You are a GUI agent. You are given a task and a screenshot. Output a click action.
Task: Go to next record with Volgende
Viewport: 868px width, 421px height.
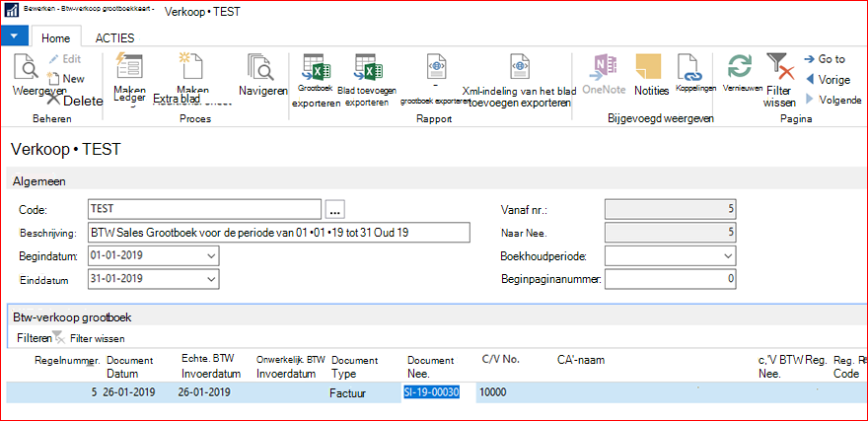tap(832, 101)
